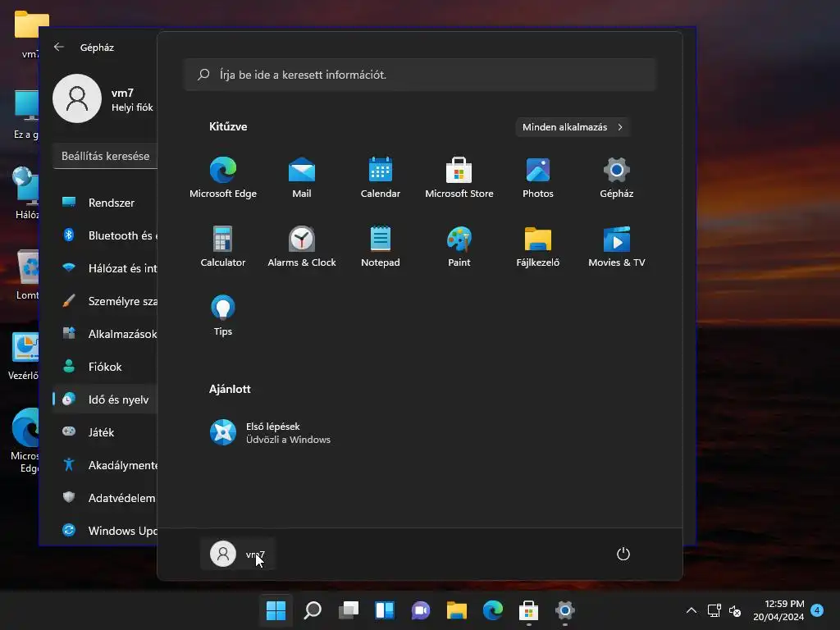840x630 pixels.
Task: Select Alkalmazások in settings sidebar
Action: click(x=105, y=334)
